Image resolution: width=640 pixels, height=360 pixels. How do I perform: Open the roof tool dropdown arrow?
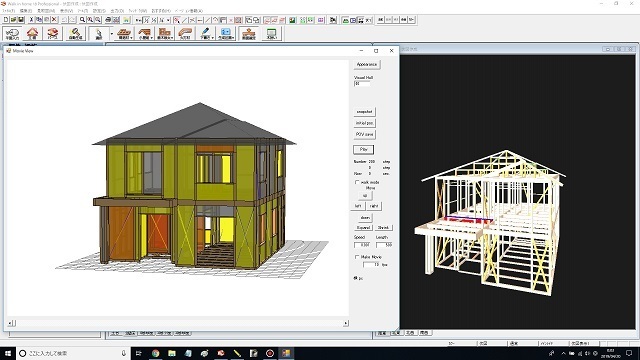(151, 37)
